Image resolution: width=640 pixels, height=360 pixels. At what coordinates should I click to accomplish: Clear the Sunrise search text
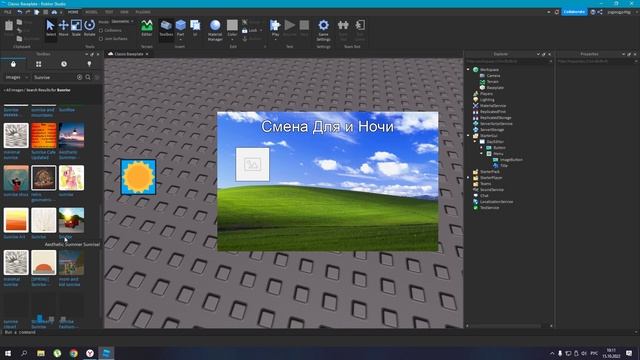point(80,77)
